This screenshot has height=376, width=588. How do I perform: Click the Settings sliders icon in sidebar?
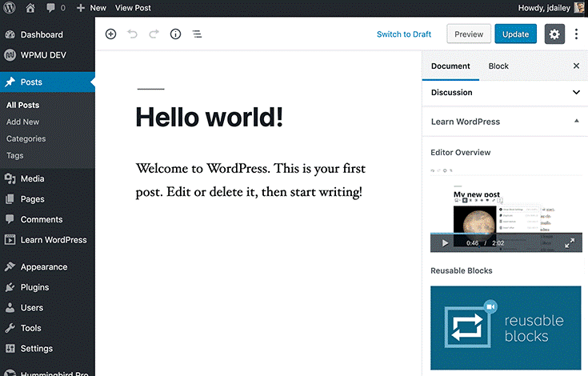(x=10, y=349)
